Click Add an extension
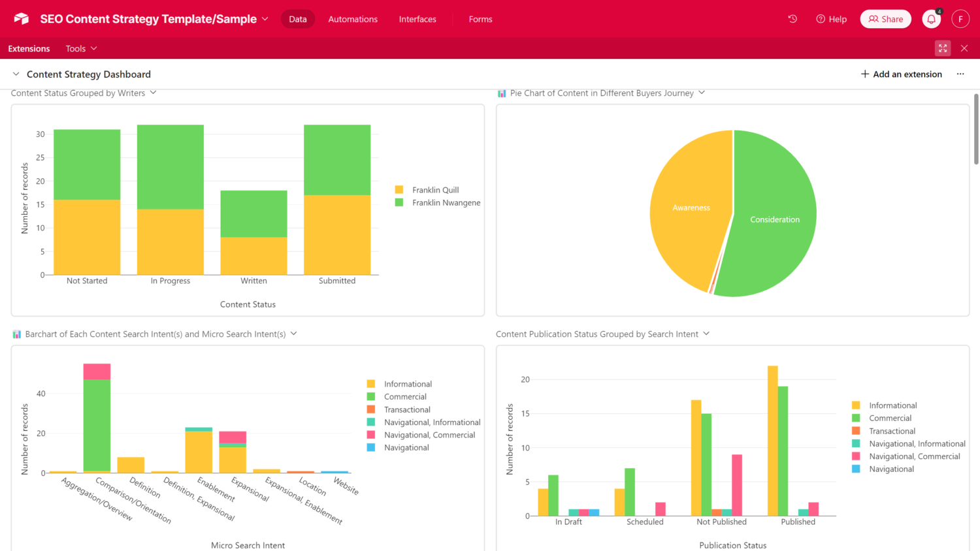Viewport: 980px width, 551px height. click(901, 74)
